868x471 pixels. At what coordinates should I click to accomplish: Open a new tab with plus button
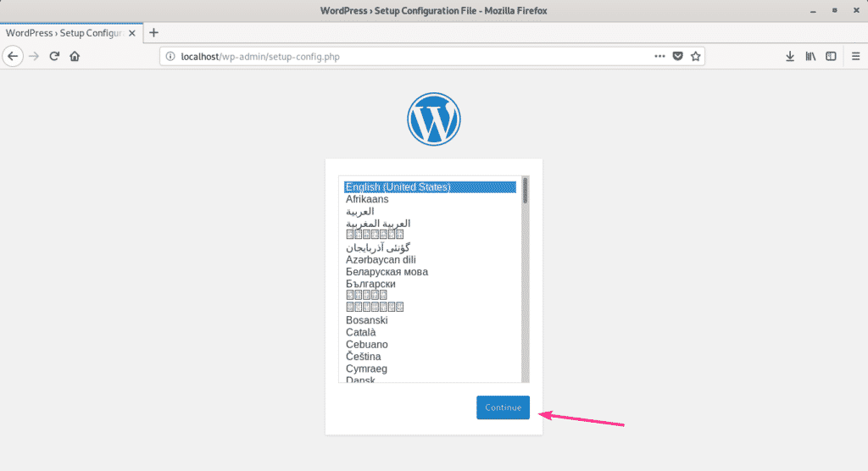click(x=154, y=33)
